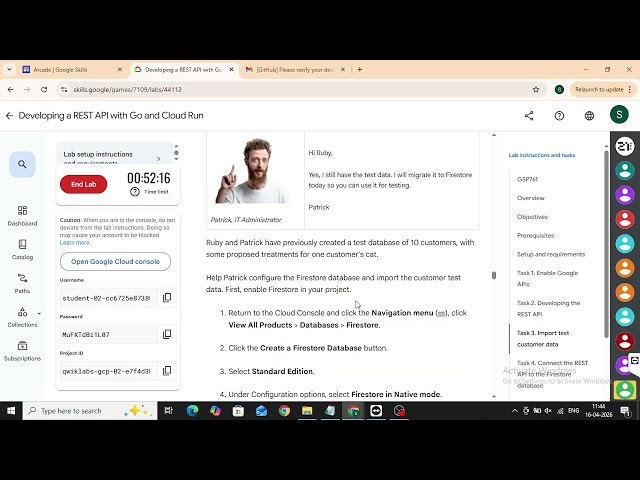This screenshot has height=480, width=640.
Task: Open a new browser tab
Action: point(360,70)
